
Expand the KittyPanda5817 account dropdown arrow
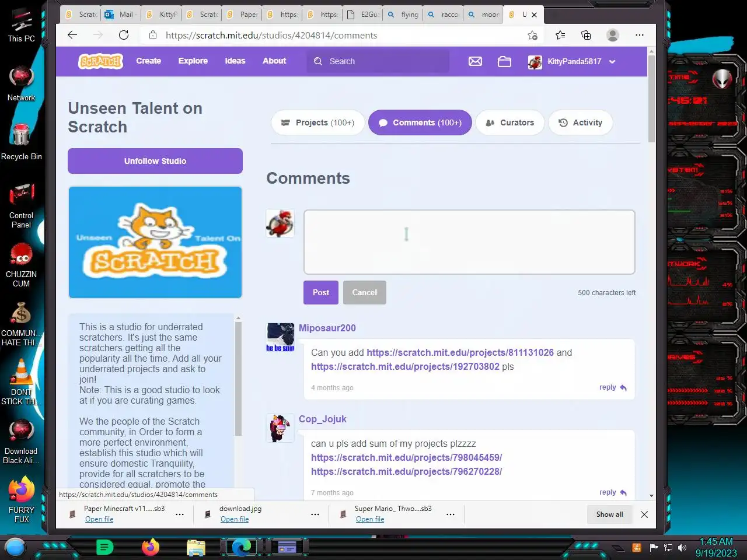coord(612,62)
